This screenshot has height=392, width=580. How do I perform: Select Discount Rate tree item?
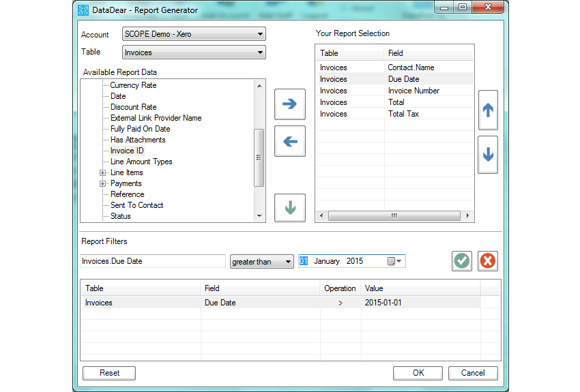pyautogui.click(x=133, y=107)
